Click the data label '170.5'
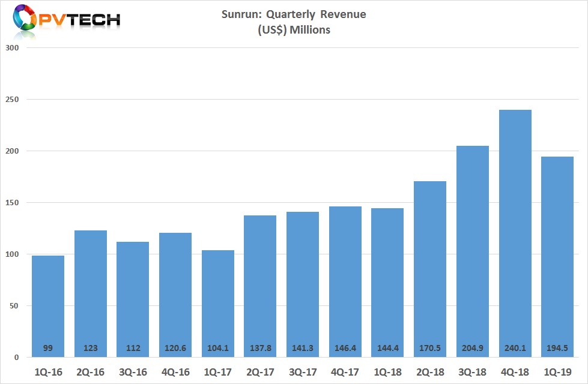 430,348
